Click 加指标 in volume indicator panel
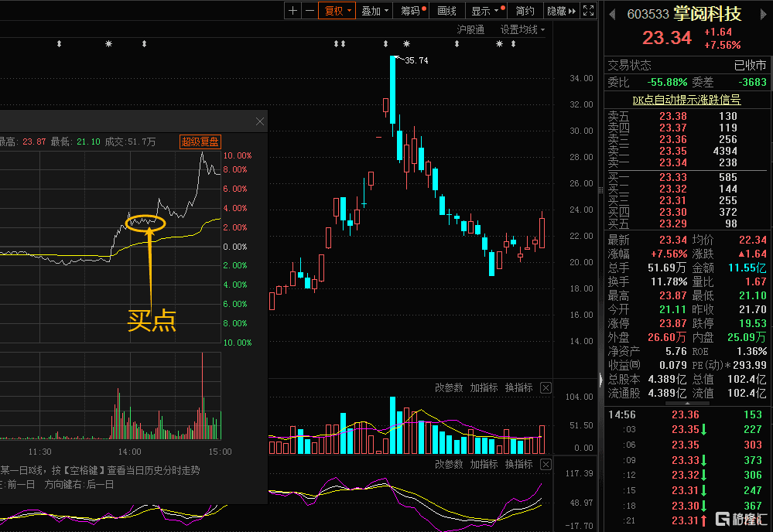The height and width of the screenshot is (532, 773). point(484,387)
